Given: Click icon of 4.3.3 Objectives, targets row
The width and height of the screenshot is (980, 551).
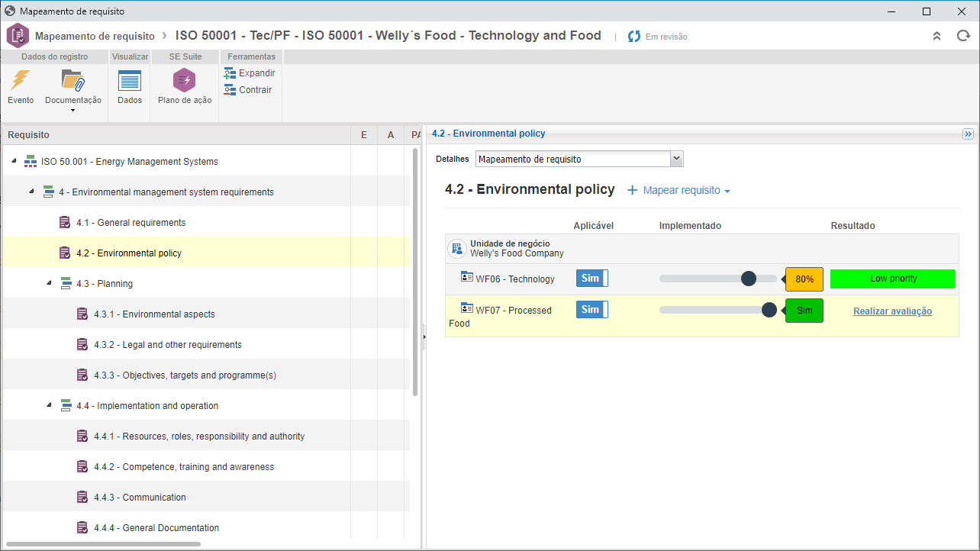Looking at the screenshot, I should click(x=82, y=375).
